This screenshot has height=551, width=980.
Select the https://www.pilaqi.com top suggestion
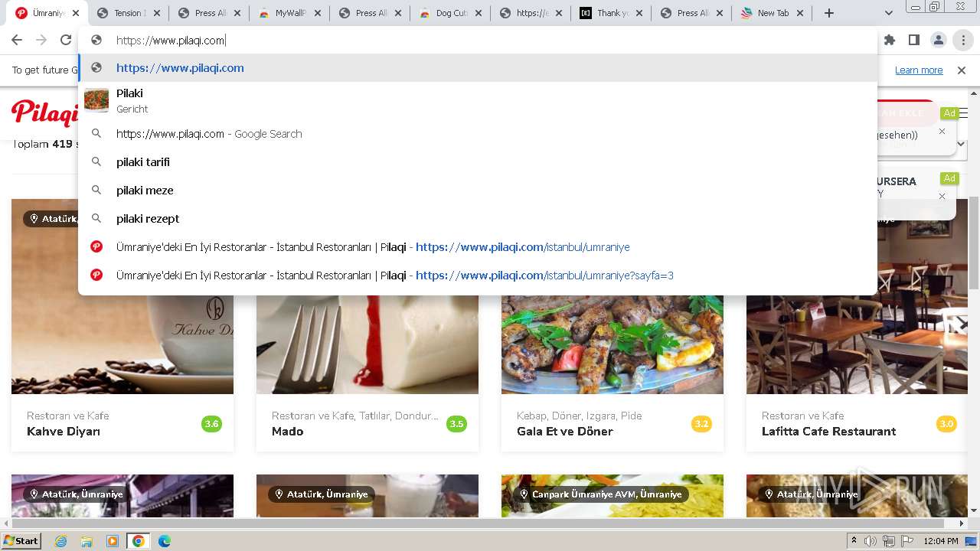pos(478,68)
